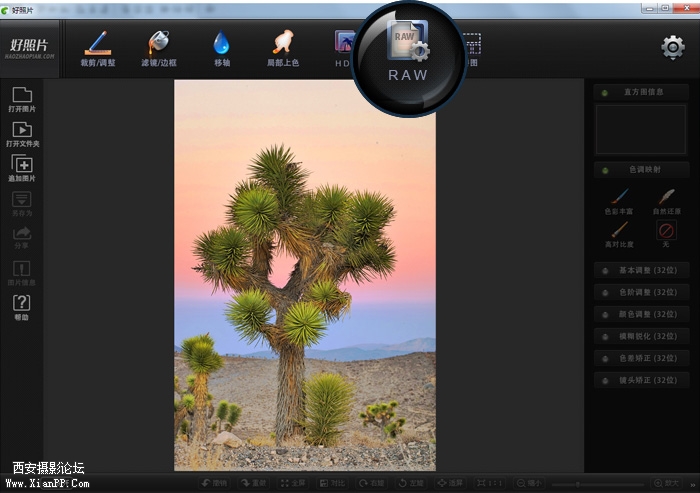Click 打开图片 open image icon
Viewport: 700px width, 493px height.
[x=22, y=100]
